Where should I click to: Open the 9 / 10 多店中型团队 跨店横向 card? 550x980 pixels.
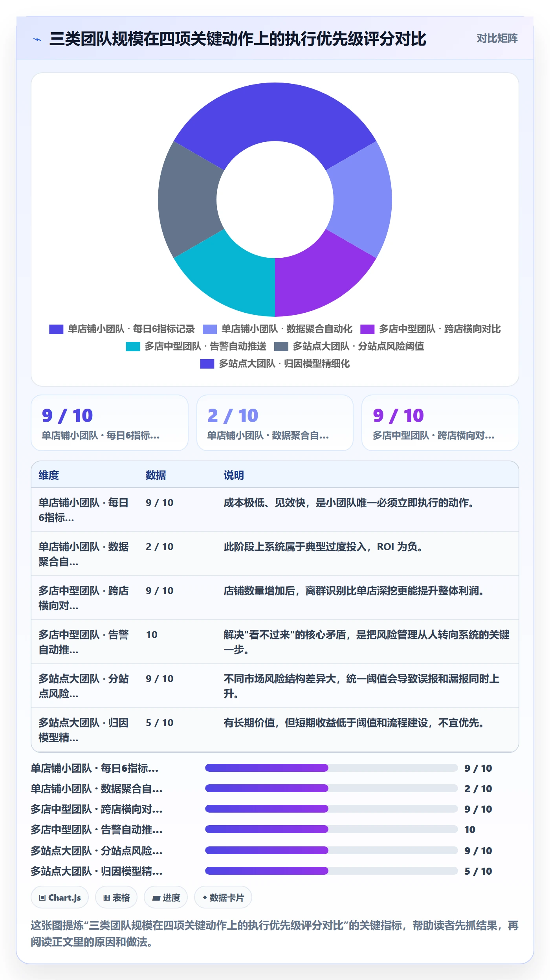tap(440, 423)
